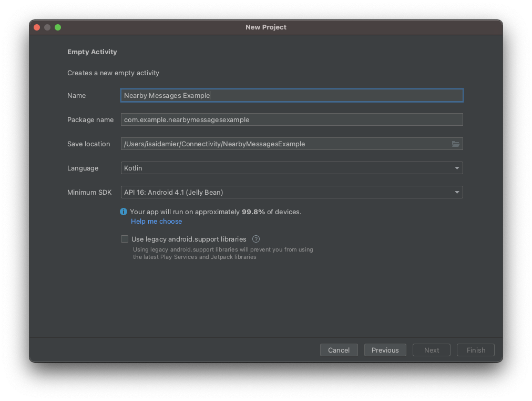This screenshot has width=532, height=401.
Task: Click the 'Empty Activity' heading text
Action: (92, 52)
